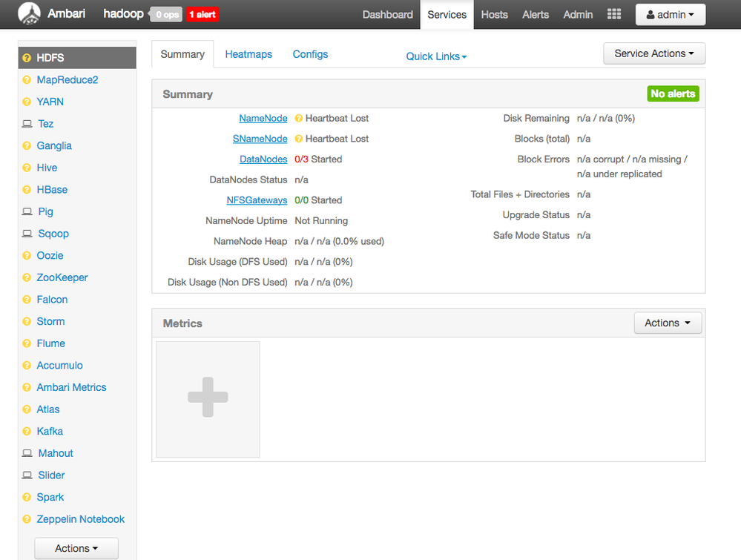This screenshot has height=560, width=741.
Task: Click NameNode heartbeat lost icon
Action: pos(299,118)
